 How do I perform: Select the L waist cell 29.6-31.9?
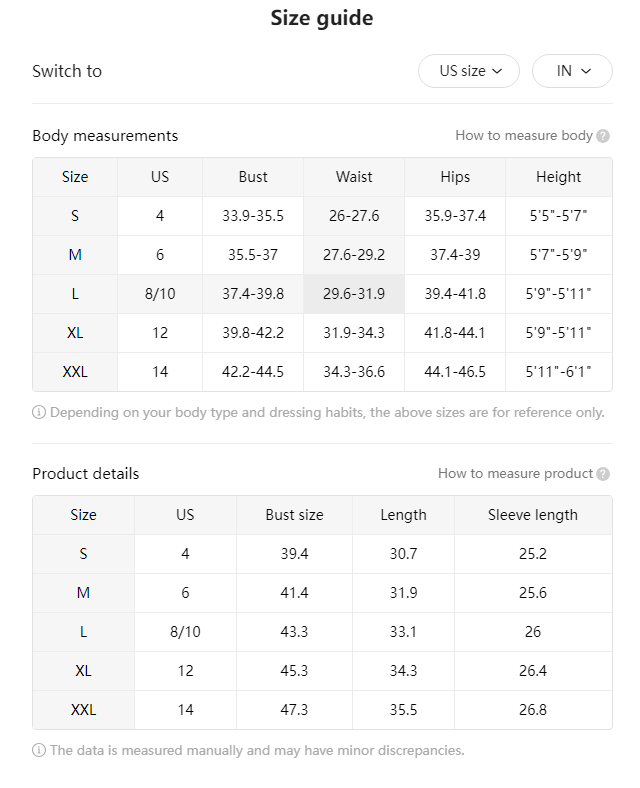(354, 294)
